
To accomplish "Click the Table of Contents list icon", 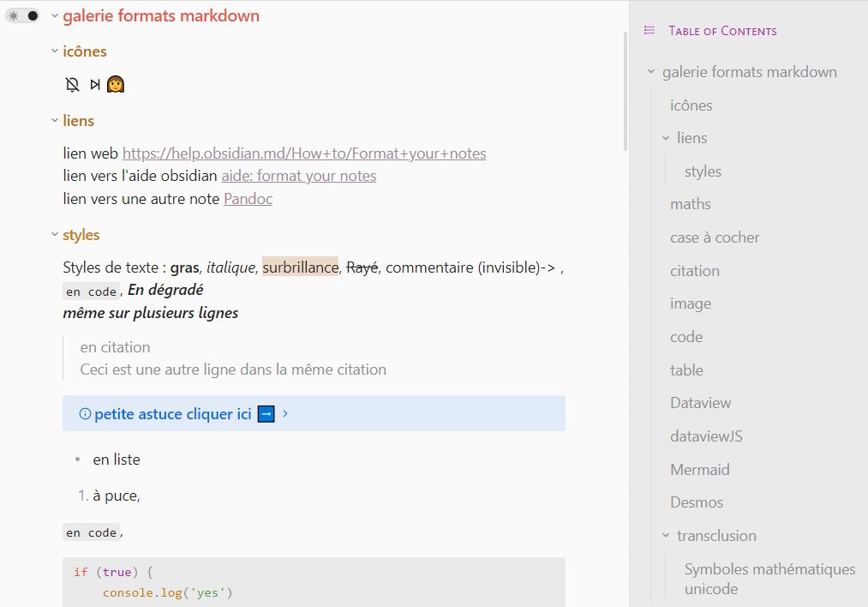I will 650,31.
